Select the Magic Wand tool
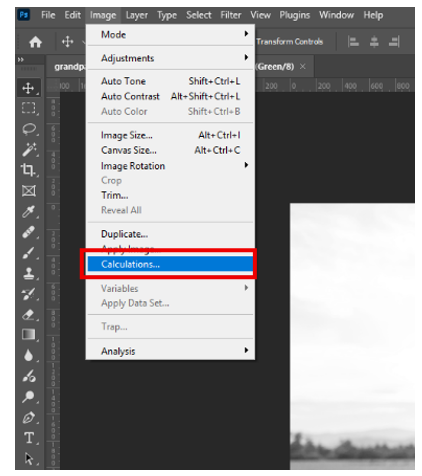This screenshot has width=422, height=476. tap(29, 149)
